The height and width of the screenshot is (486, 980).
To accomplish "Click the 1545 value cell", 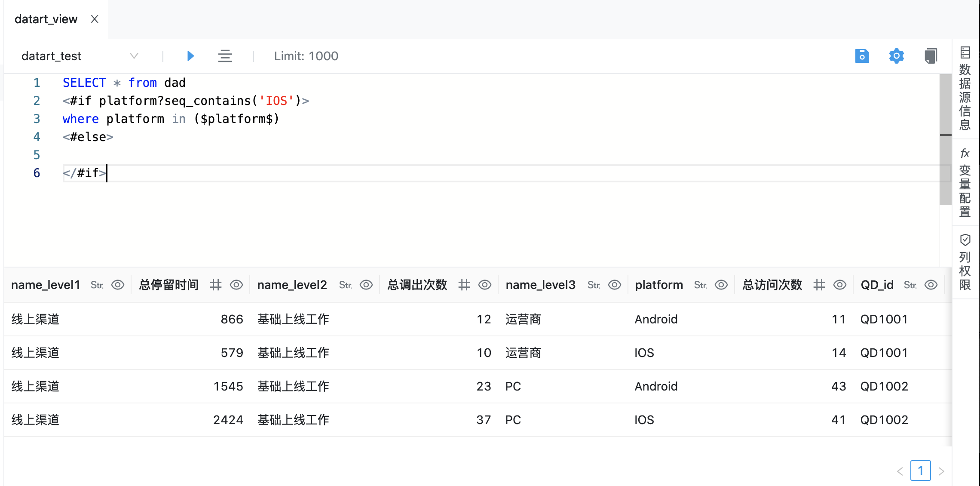I will [x=228, y=386].
